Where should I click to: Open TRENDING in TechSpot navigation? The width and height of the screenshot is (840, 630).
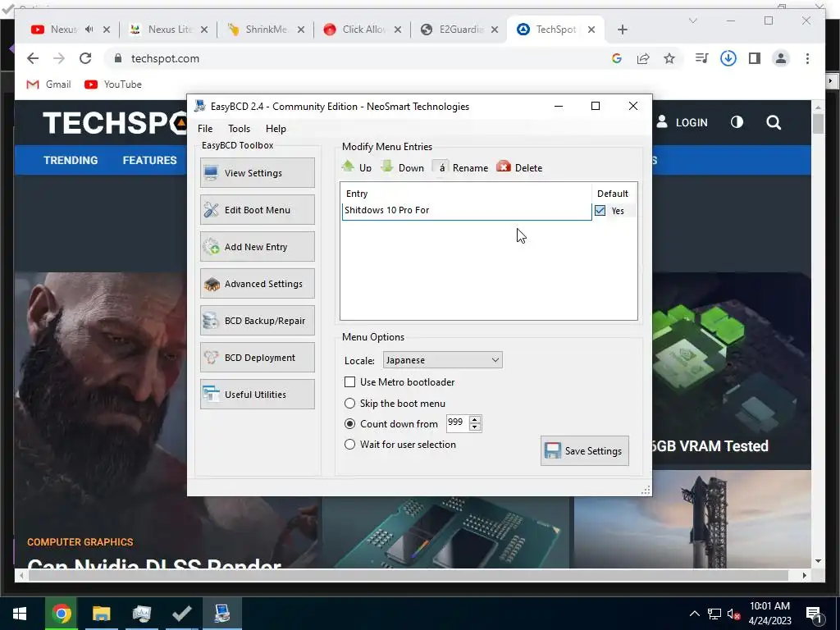point(71,160)
